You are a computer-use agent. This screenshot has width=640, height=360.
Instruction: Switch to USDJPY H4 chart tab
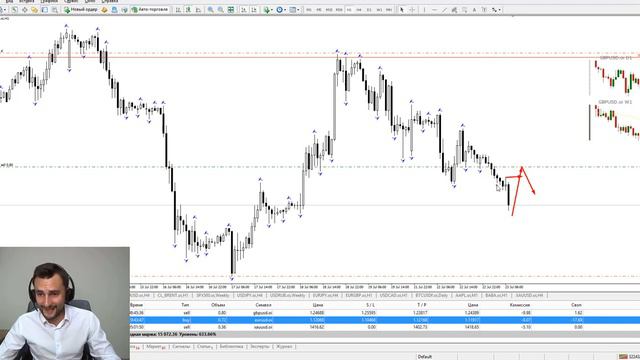pyautogui.click(x=249, y=295)
